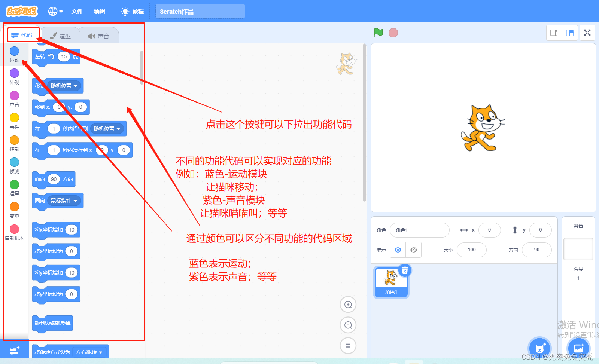Select the pink 自制积木 category
This screenshot has height=364, width=599.
tap(15, 232)
